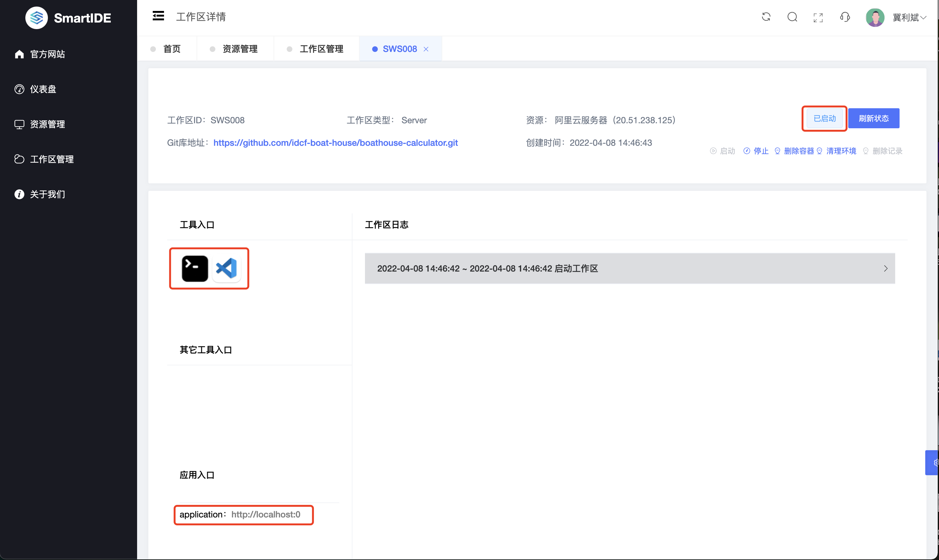Open the application localhost link
Viewport: 939px width, 560px height.
tap(266, 514)
